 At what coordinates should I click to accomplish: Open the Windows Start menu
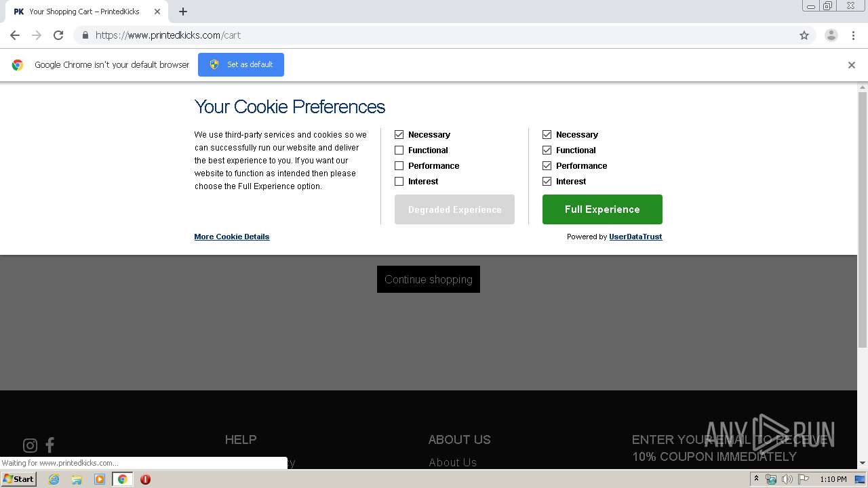click(18, 479)
